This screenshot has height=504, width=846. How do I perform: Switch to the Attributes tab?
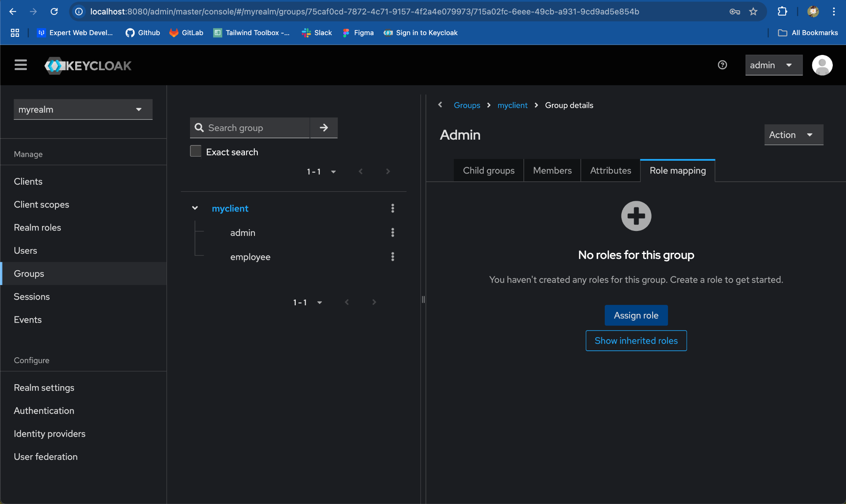(x=610, y=170)
